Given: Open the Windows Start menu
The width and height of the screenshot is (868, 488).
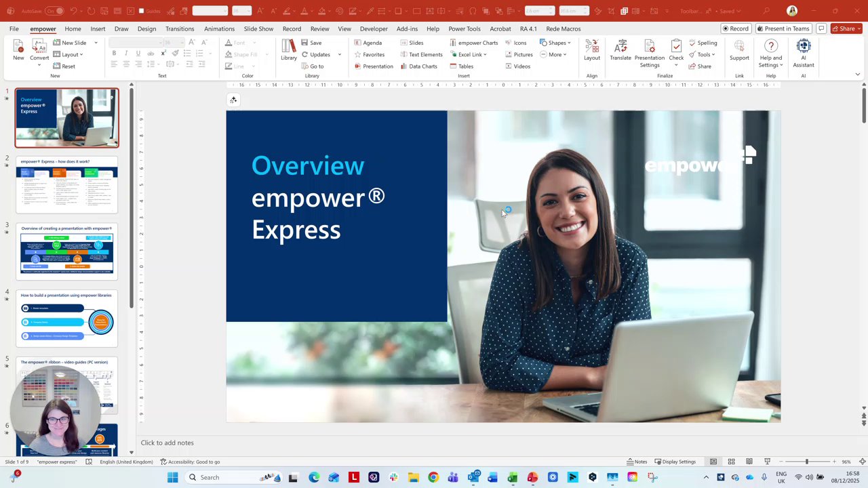Looking at the screenshot, I should [172, 477].
